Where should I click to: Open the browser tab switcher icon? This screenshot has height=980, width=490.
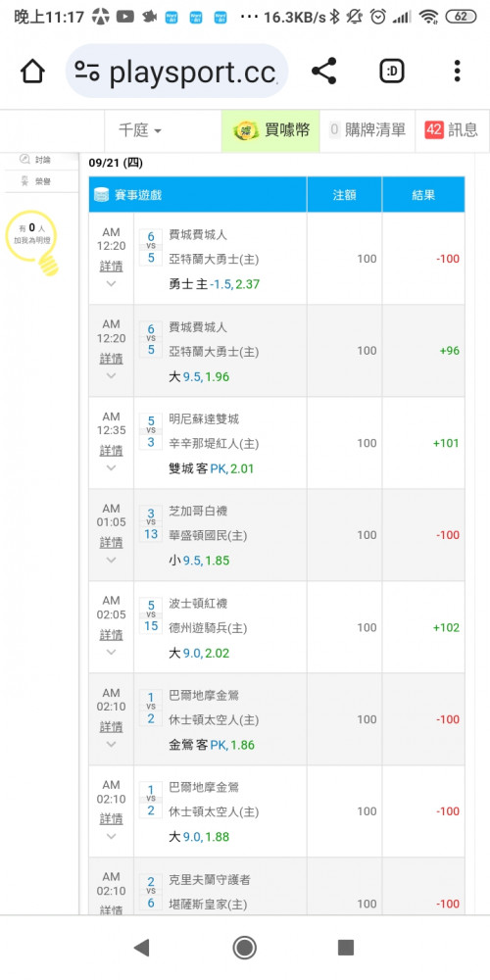coord(392,72)
